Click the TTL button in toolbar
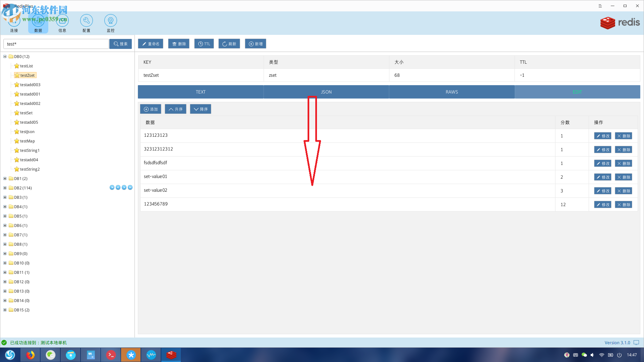Viewport: 644px width, 362px height. (204, 44)
